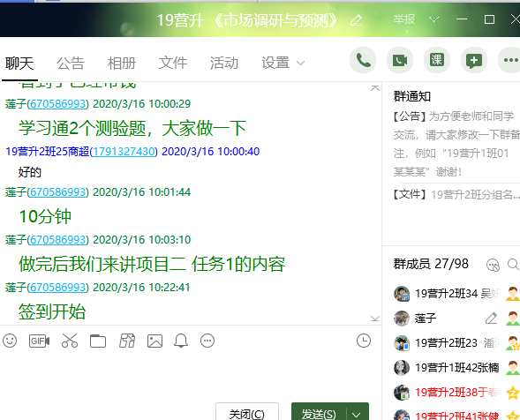Open message history clock icon

click(x=364, y=341)
